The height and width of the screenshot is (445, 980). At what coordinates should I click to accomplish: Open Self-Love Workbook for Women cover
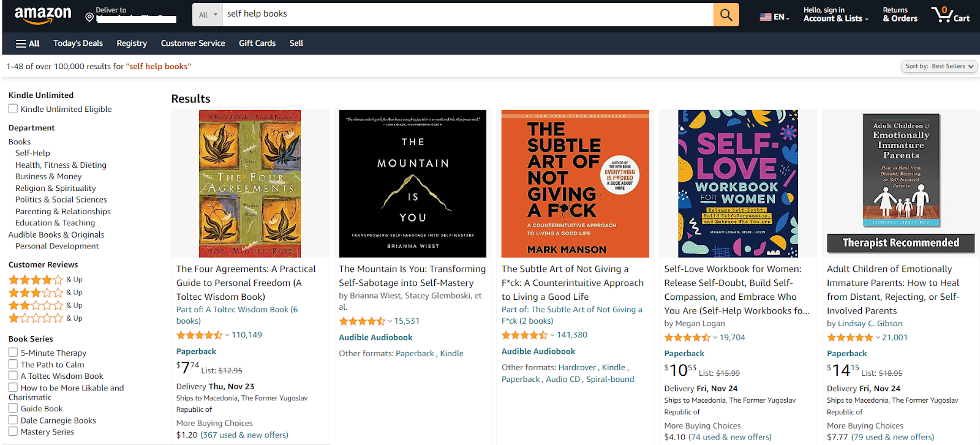tap(738, 184)
